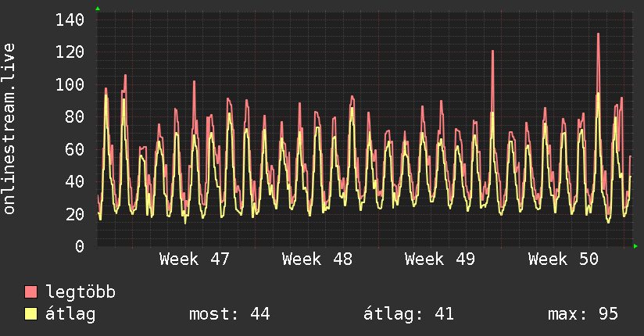The height and width of the screenshot is (336, 644).
Task: Click the onlinestream.live vertical axis title
Action: point(9,129)
